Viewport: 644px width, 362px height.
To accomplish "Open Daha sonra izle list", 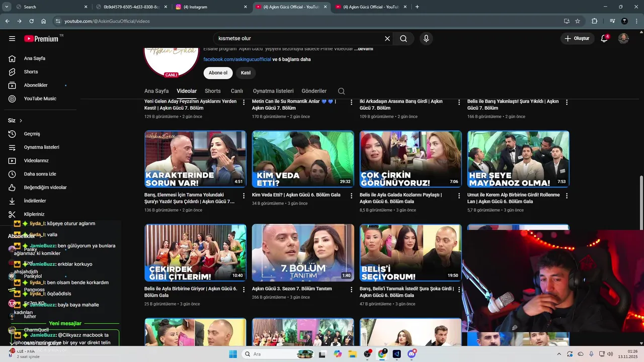I will point(40,174).
